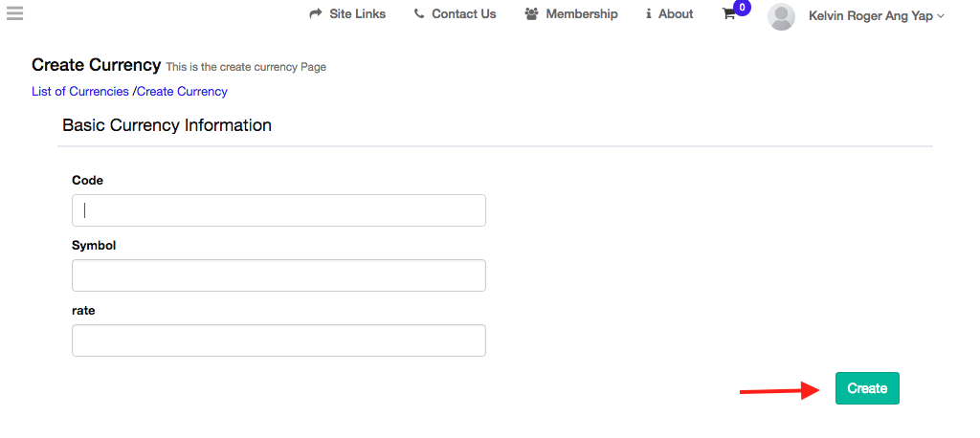This screenshot has width=980, height=438.
Task: Click the Create Currency breadcrumb link
Action: (182, 92)
